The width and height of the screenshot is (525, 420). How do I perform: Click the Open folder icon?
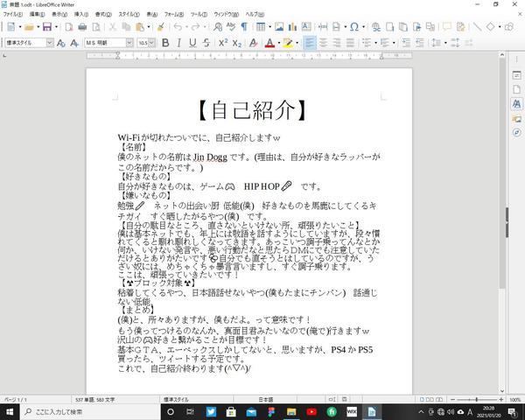(x=29, y=27)
